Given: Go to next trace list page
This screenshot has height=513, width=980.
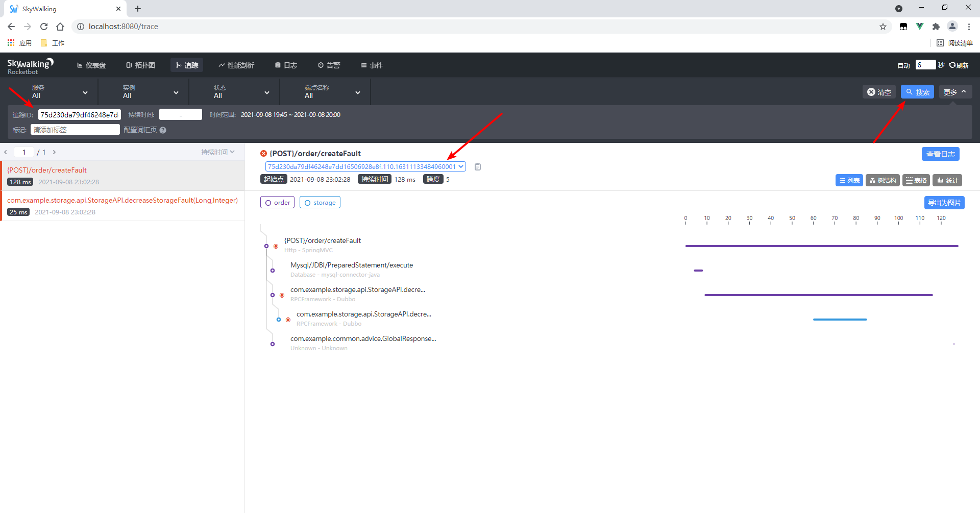Looking at the screenshot, I should click(x=54, y=152).
